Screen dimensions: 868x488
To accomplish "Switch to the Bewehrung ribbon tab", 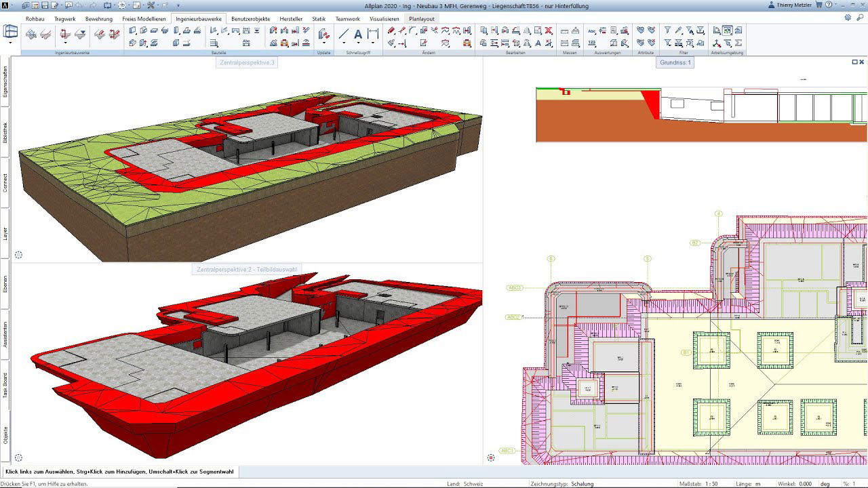I will tap(99, 18).
